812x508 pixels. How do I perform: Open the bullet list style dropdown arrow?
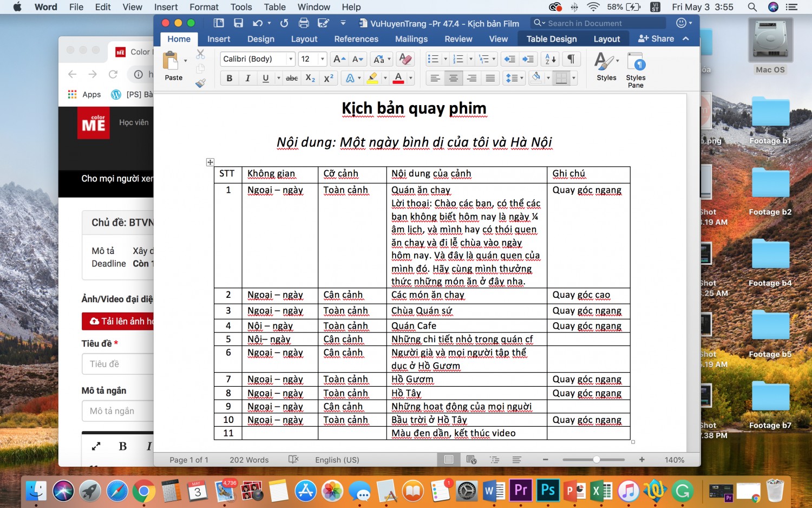tap(446, 59)
